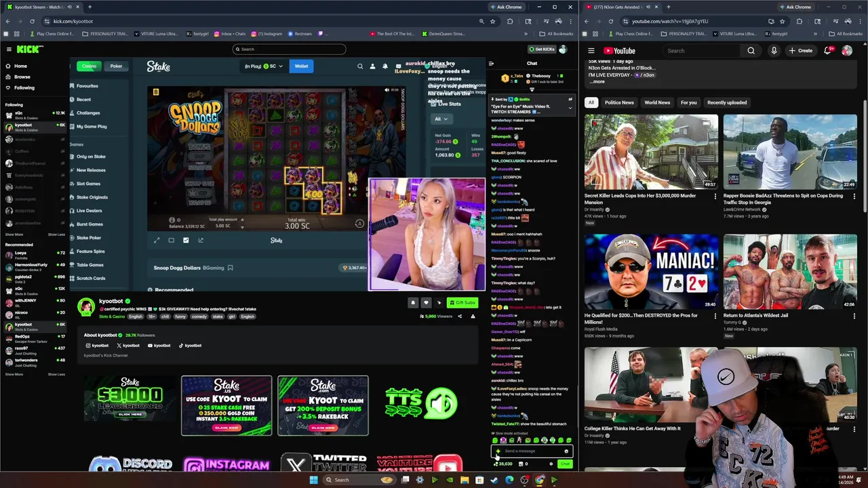The height and width of the screenshot is (488, 868).
Task: Click fullscreen arrows icon below game
Action: [x=157, y=240]
